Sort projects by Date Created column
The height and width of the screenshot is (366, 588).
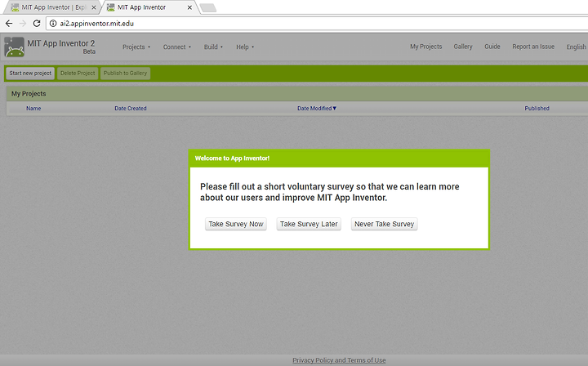[x=131, y=109]
